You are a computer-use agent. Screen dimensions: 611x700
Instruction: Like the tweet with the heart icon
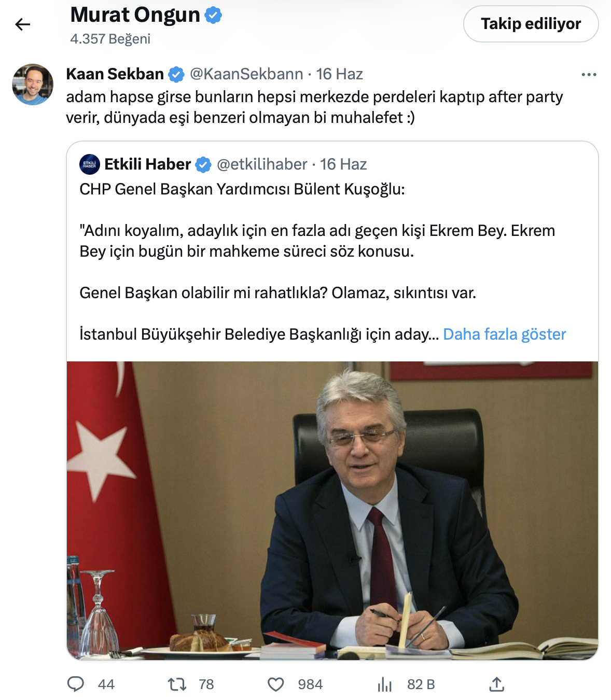pyautogui.click(x=275, y=684)
